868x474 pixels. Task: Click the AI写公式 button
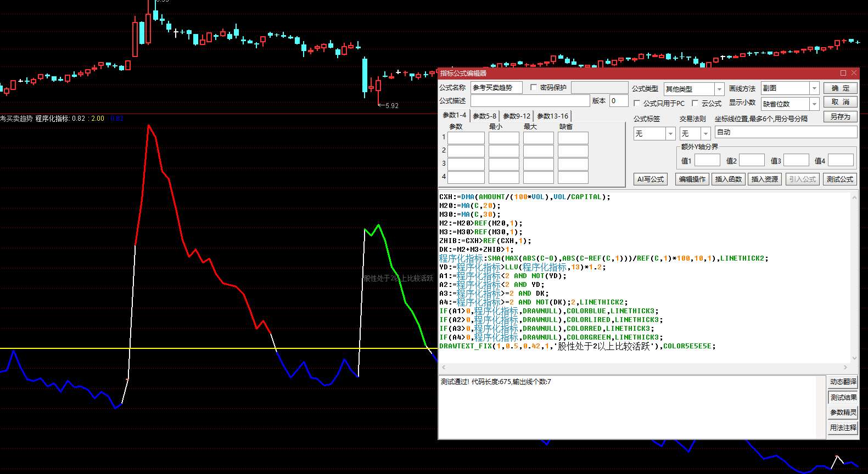[x=650, y=179]
